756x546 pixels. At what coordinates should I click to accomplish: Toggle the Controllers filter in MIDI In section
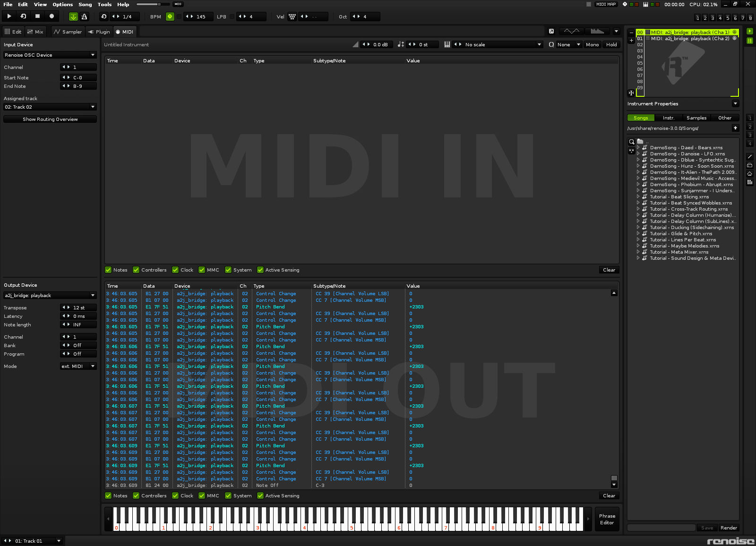136,270
